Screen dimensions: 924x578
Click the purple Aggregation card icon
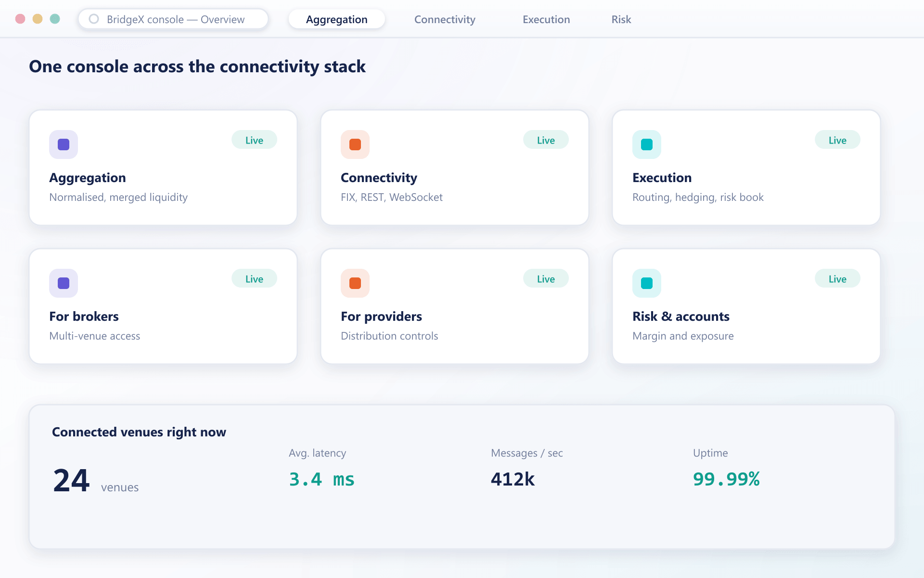click(64, 144)
